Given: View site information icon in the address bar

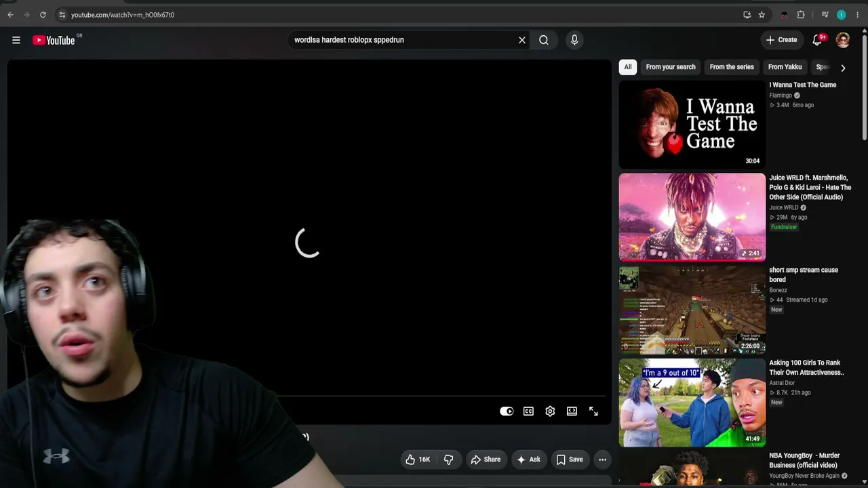Looking at the screenshot, I should click(62, 15).
